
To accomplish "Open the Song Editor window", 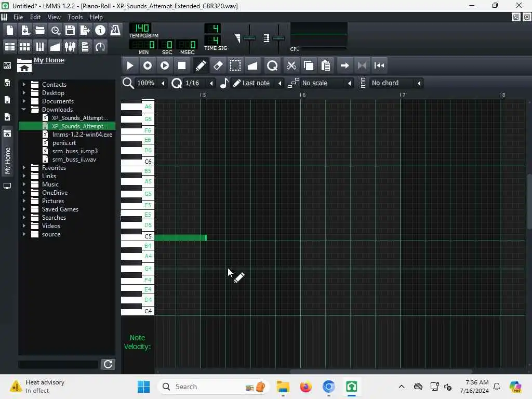I will 10,46.
